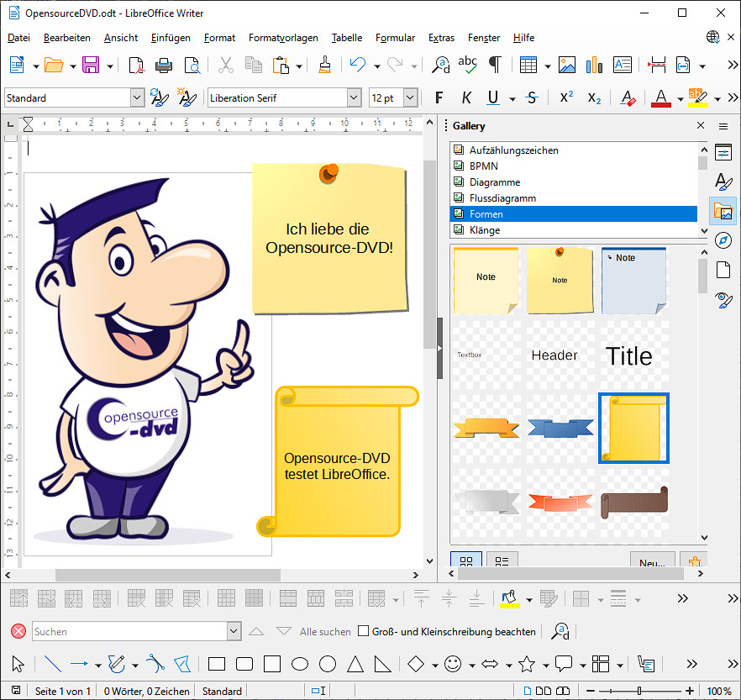Select the Ellipse drawing tool
741x700 pixels.
click(x=300, y=665)
